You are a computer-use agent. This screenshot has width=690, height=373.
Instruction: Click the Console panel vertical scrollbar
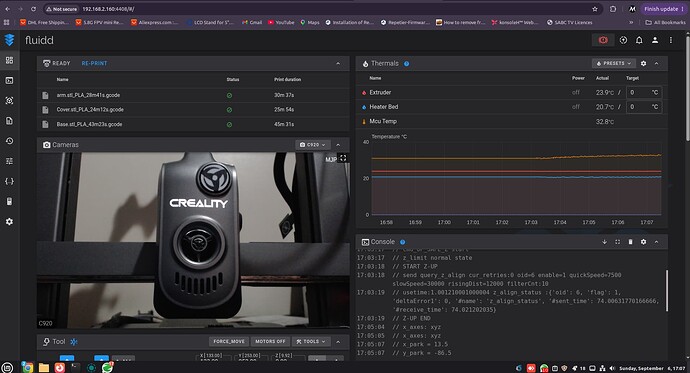click(x=667, y=290)
